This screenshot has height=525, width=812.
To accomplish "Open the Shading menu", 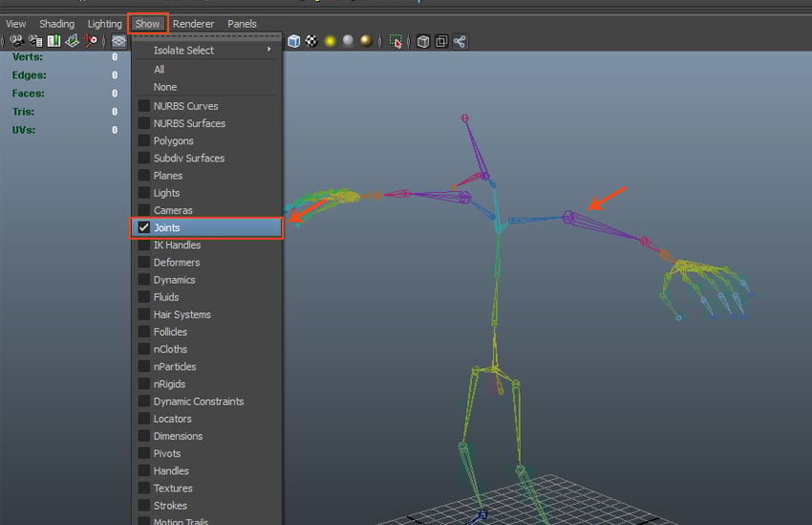I will pos(56,24).
